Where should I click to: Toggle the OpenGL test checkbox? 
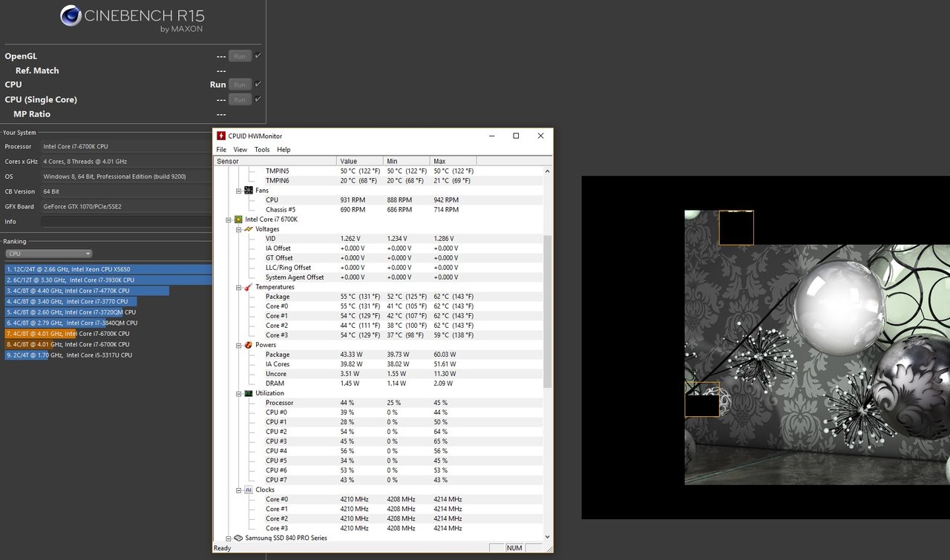258,56
